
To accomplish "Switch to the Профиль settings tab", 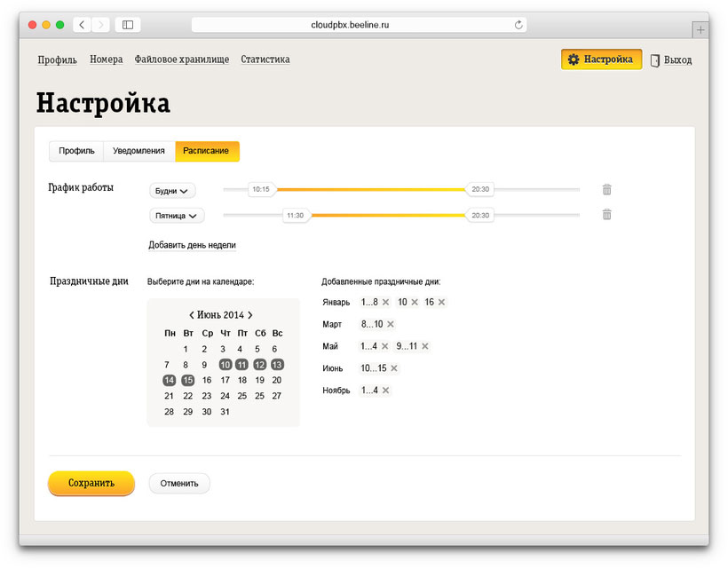I will pyautogui.click(x=76, y=151).
